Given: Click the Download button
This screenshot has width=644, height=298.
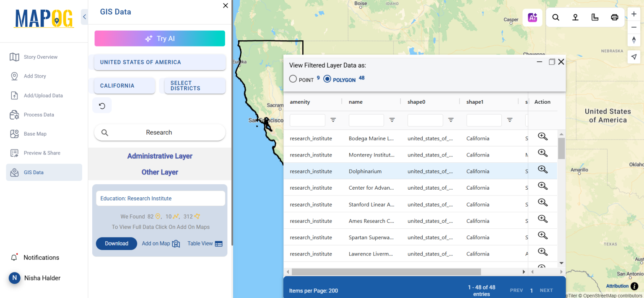Looking at the screenshot, I should pyautogui.click(x=116, y=243).
